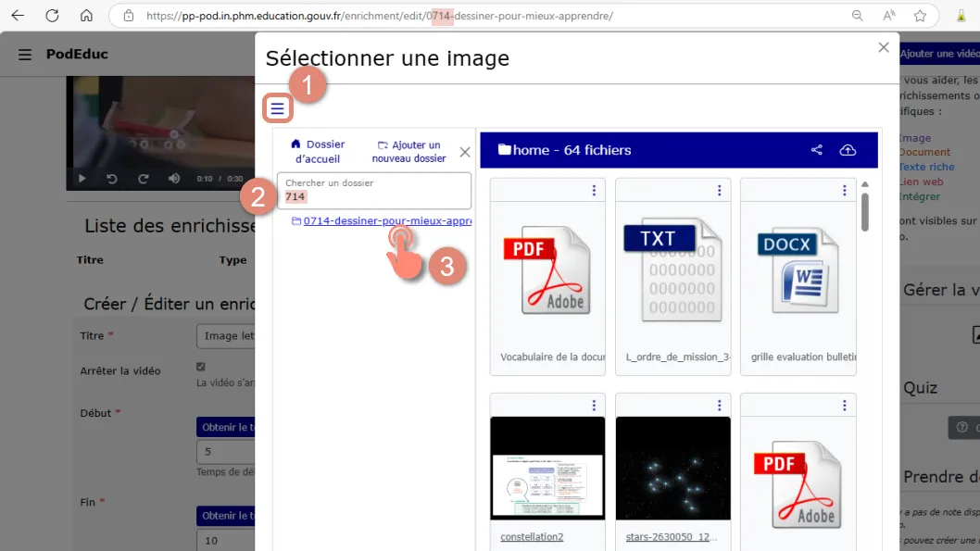Toggle the folder list panel button
The height and width of the screenshot is (551, 980).
277,108
